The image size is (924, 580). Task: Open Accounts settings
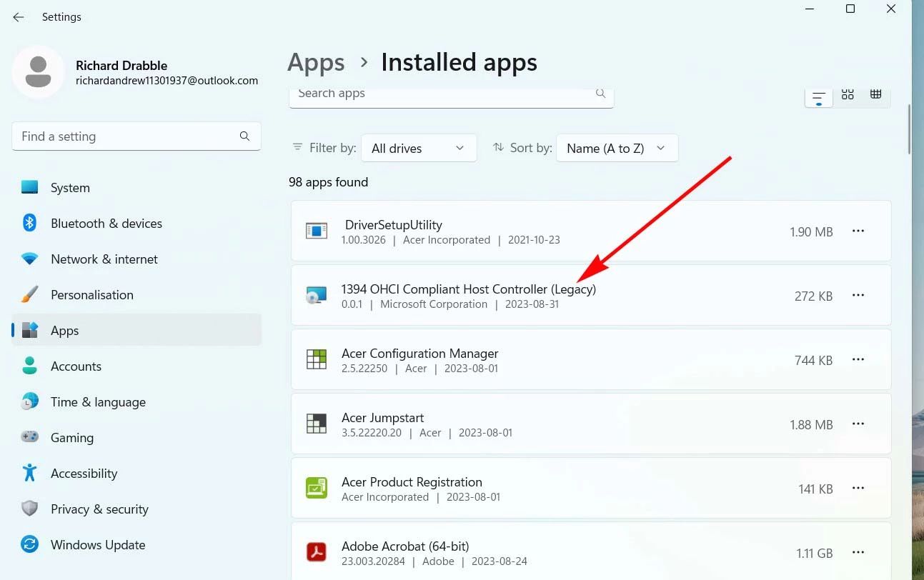(x=136, y=366)
